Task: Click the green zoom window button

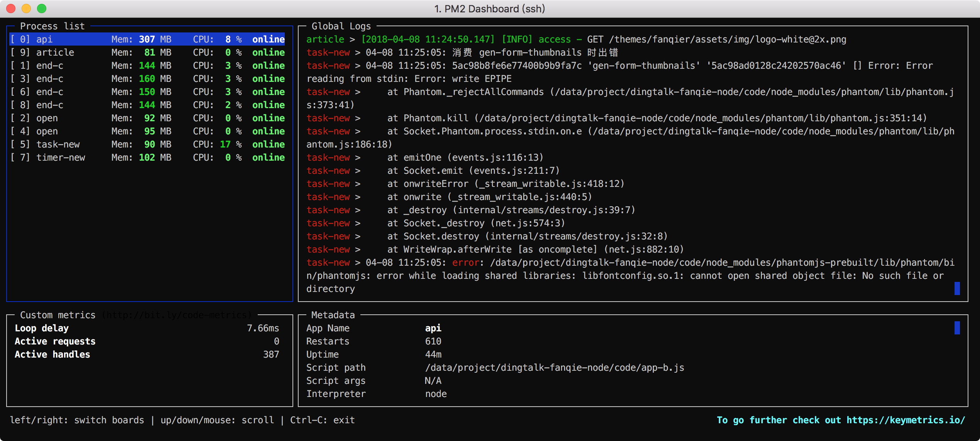Action: coord(42,8)
